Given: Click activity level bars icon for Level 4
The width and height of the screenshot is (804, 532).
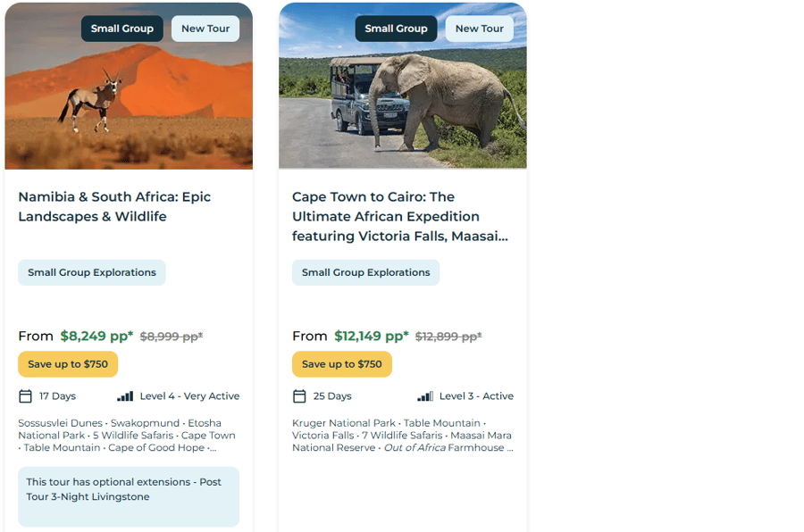Looking at the screenshot, I should 125,396.
